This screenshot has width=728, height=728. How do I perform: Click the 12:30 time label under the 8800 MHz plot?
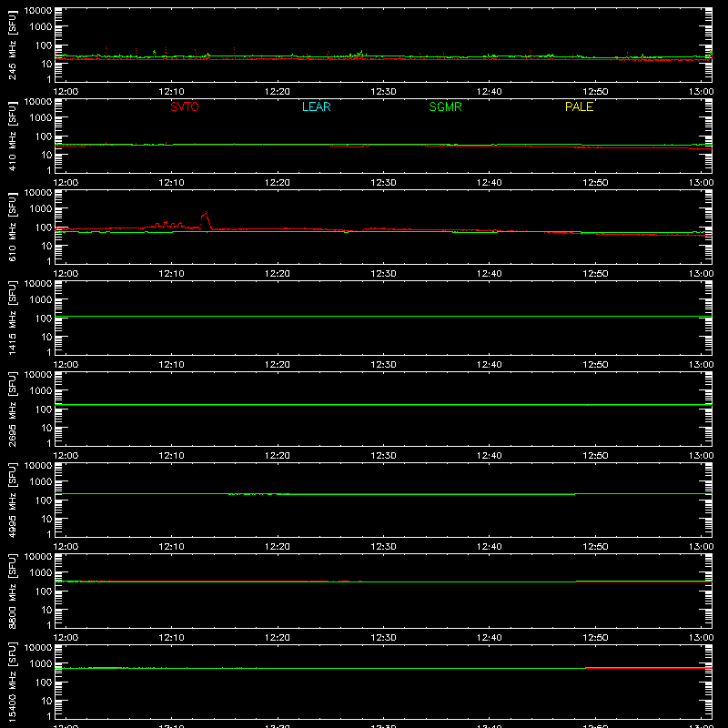coord(383,638)
